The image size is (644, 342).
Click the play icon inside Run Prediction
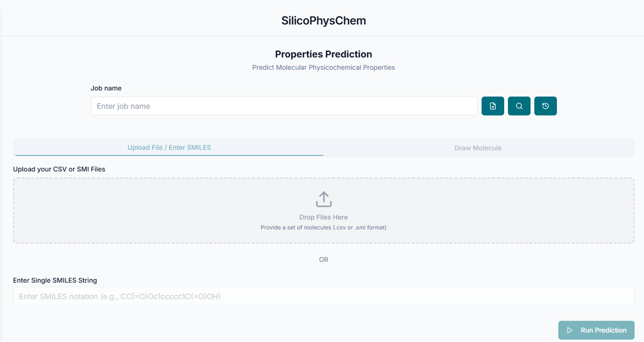click(570, 330)
